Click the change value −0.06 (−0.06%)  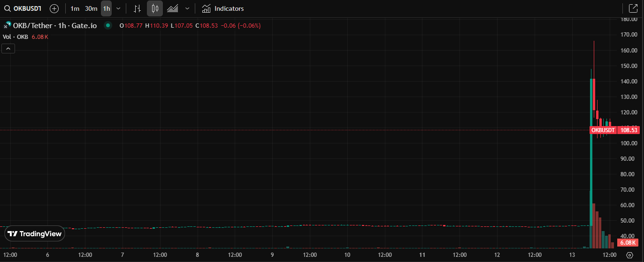tap(240, 26)
